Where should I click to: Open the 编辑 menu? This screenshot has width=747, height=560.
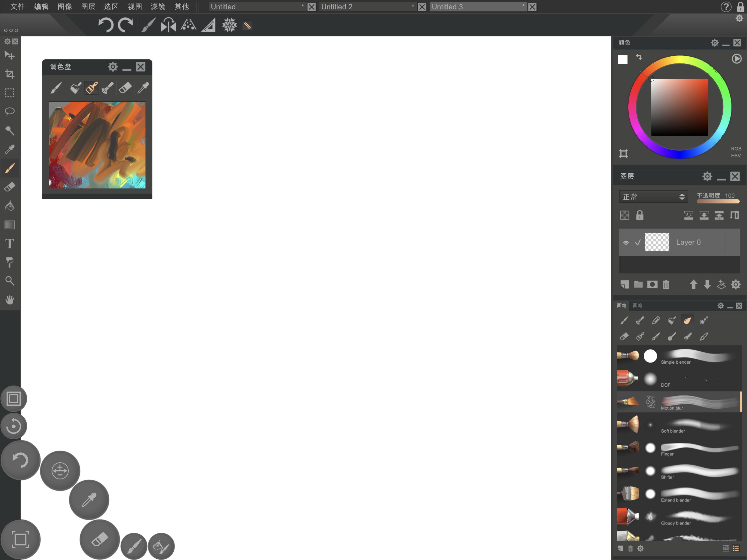click(x=41, y=7)
